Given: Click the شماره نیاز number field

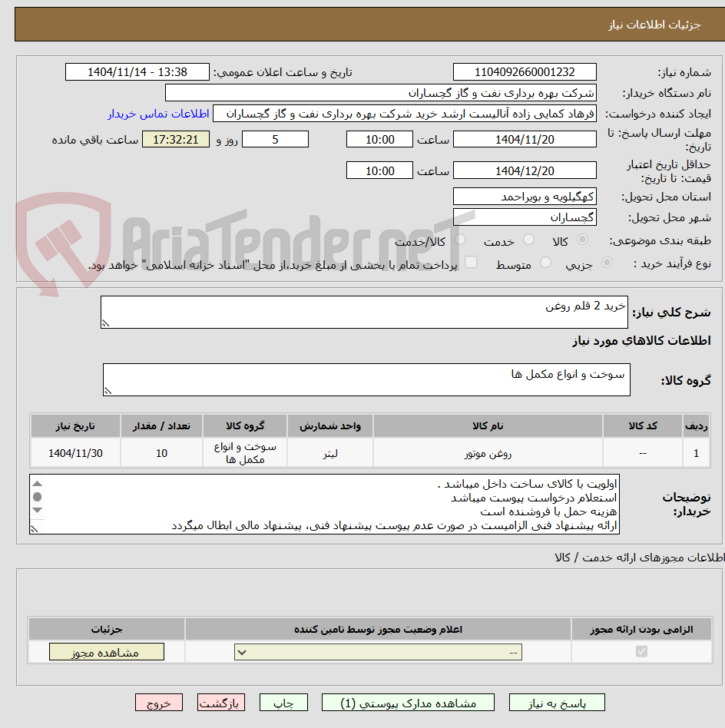Looking at the screenshot, I should point(525,72).
